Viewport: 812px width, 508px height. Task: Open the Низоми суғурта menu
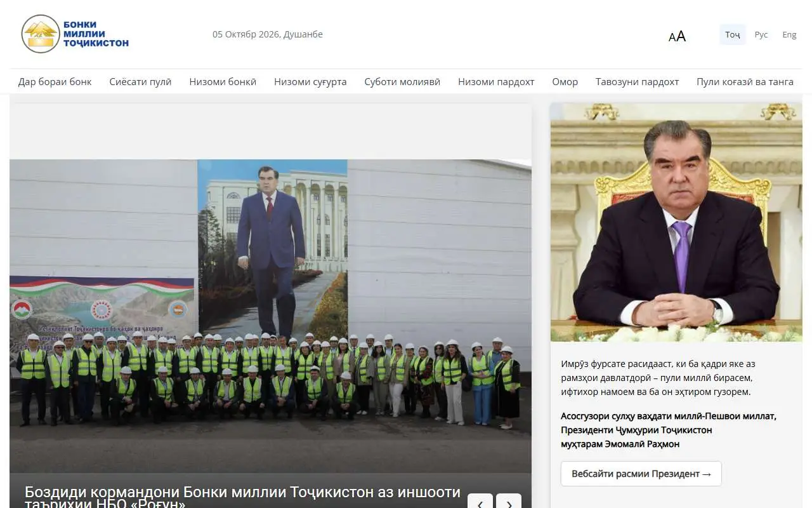point(310,81)
